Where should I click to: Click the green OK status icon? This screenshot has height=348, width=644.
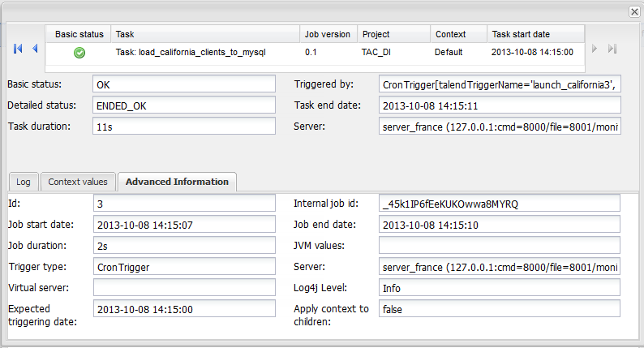click(x=79, y=52)
